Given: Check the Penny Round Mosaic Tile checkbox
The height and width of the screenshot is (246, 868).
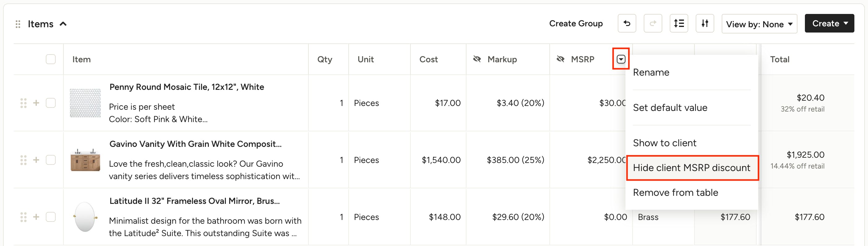Looking at the screenshot, I should tap(50, 103).
